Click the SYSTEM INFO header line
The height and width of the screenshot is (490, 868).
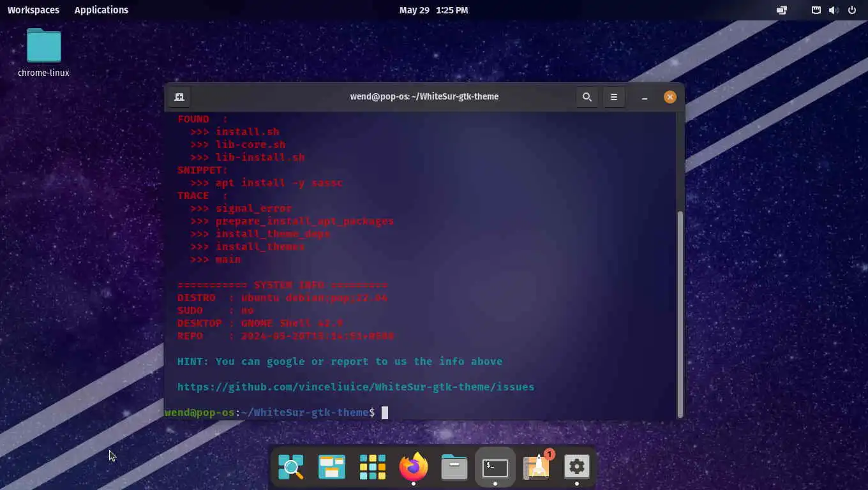[283, 285]
